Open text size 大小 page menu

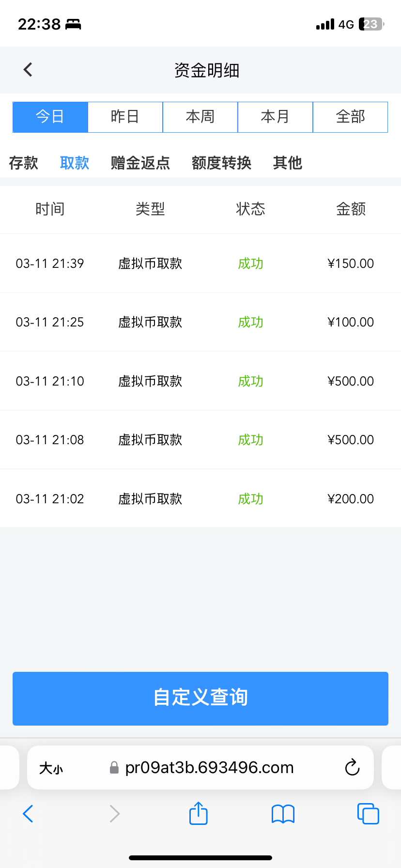tap(51, 768)
